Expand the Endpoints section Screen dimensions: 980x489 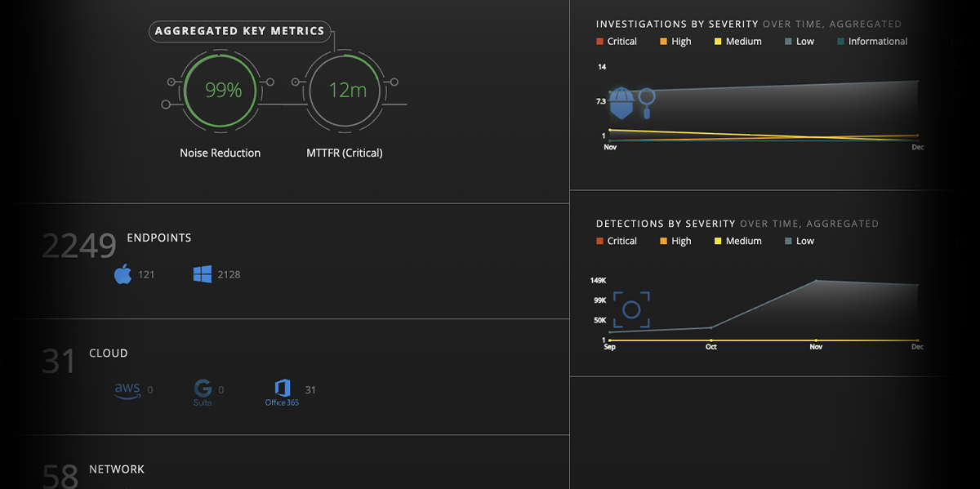158,238
